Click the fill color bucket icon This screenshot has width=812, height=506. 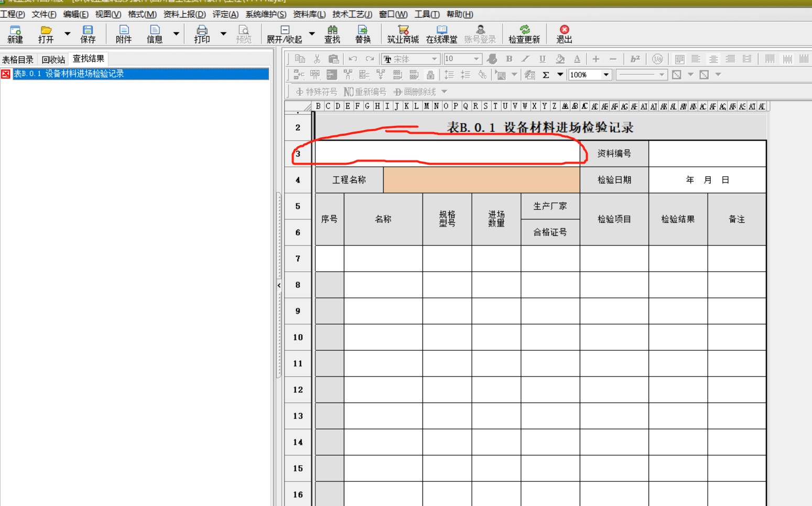(x=560, y=59)
